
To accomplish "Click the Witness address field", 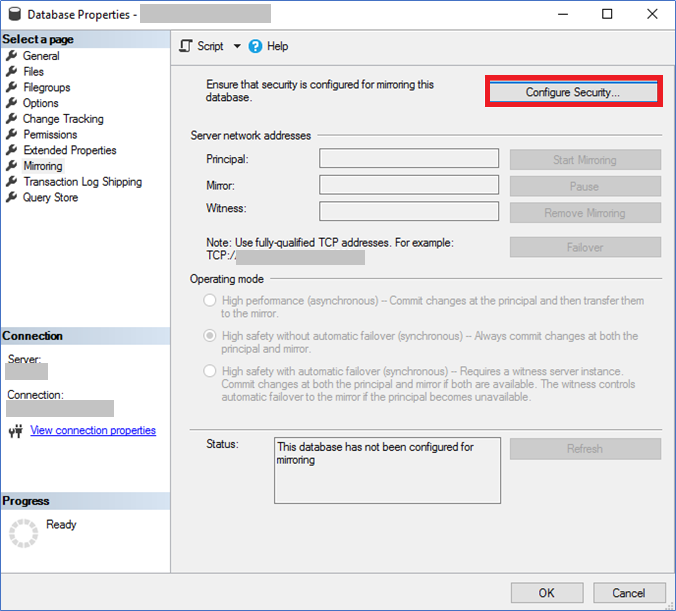I will click(x=409, y=211).
